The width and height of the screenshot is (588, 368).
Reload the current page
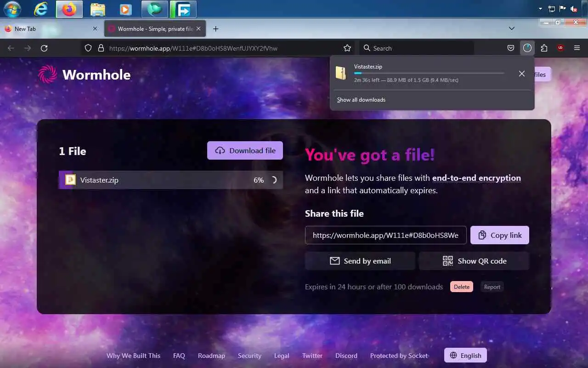44,48
